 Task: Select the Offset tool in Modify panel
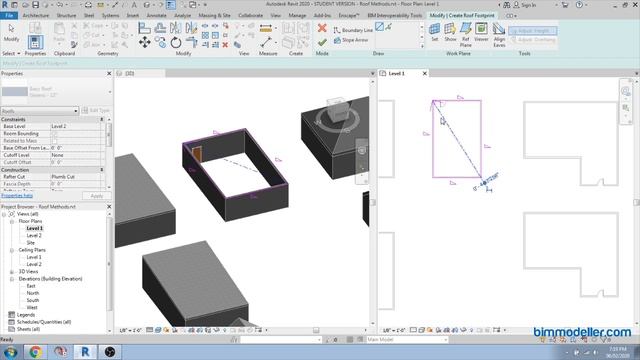pyautogui.click(x=160, y=28)
